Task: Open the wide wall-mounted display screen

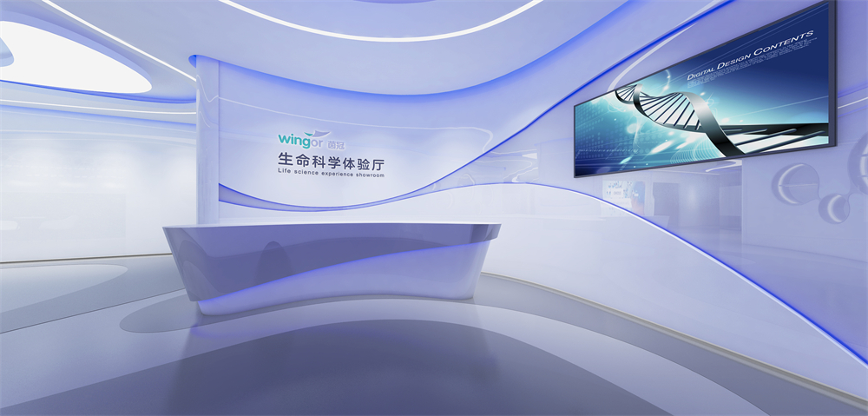Action: pyautogui.click(x=703, y=91)
